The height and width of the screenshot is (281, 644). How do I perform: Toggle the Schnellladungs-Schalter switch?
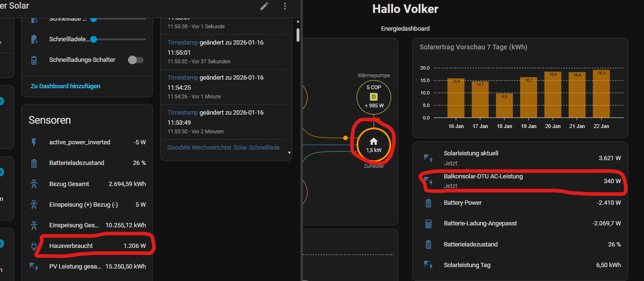point(136,60)
